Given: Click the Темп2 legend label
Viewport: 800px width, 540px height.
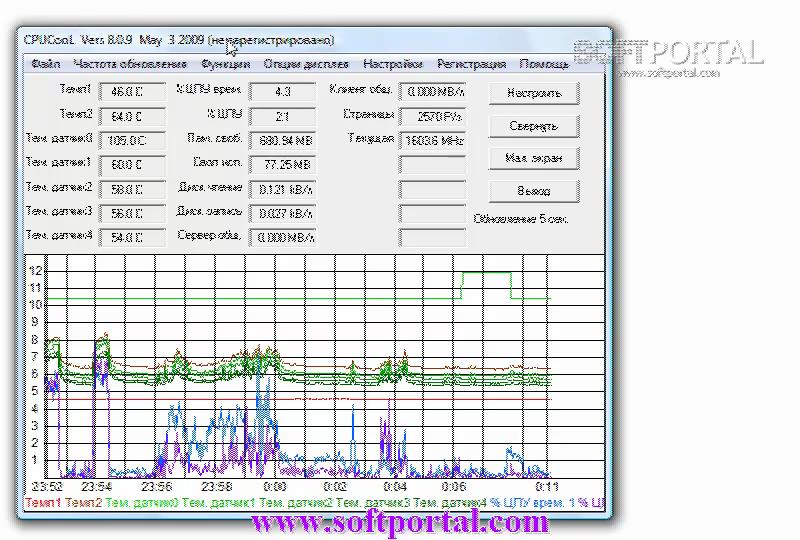Looking at the screenshot, I should 84,503.
